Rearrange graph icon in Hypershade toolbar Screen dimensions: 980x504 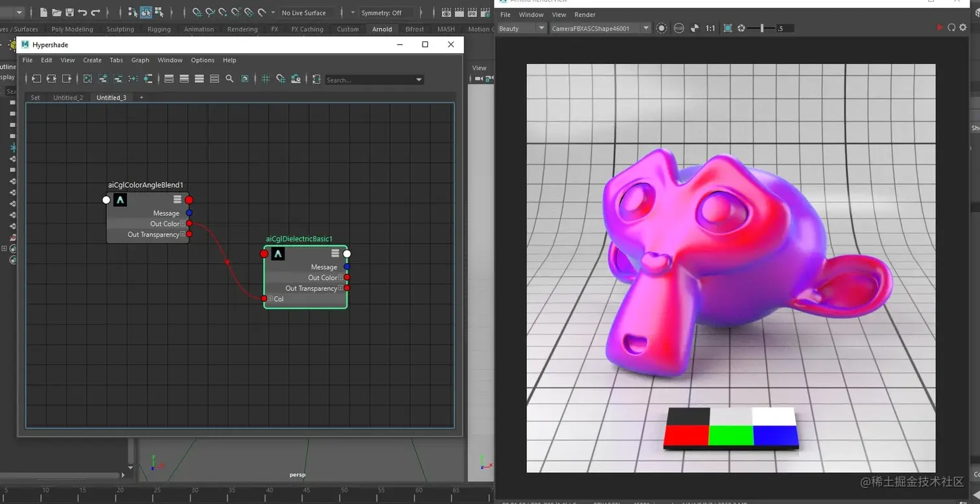(133, 79)
